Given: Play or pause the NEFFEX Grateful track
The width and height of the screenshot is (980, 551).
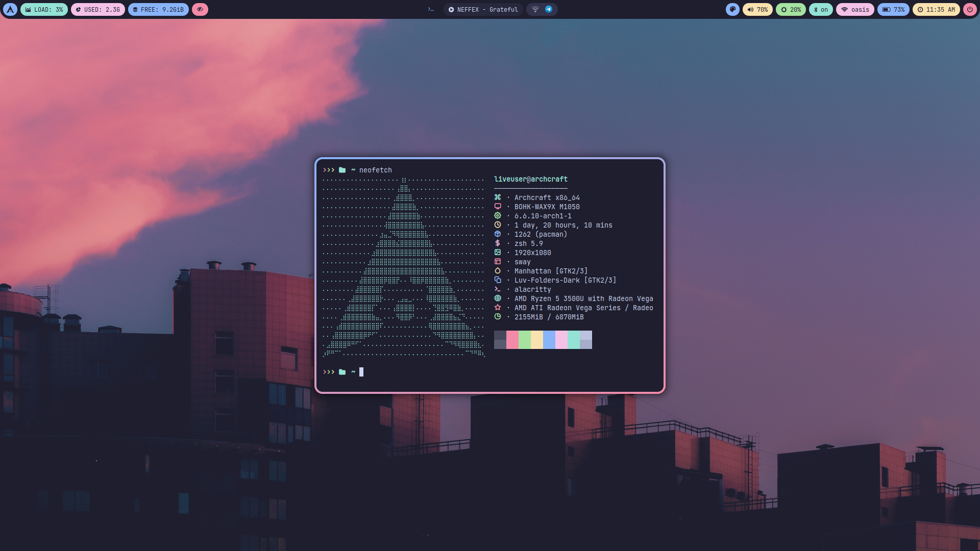Looking at the screenshot, I should click(x=451, y=9).
